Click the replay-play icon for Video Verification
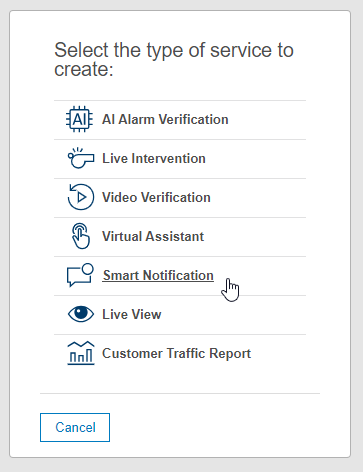Screen dimensions: 363x472 pos(81,197)
